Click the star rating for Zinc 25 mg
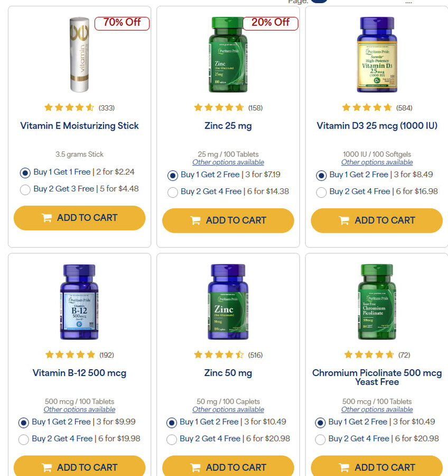This screenshot has height=476, width=448. pos(219,107)
